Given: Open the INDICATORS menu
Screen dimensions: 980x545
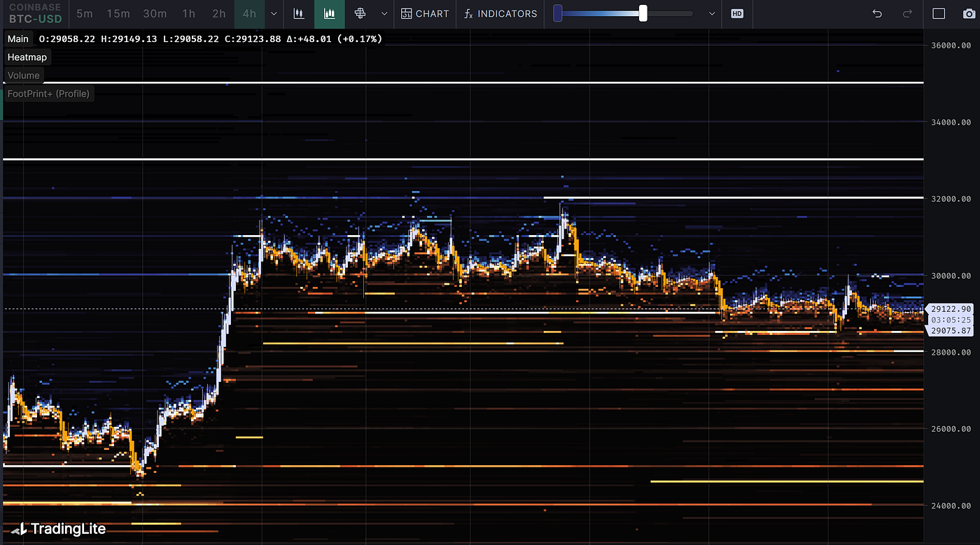Looking at the screenshot, I should point(500,13).
